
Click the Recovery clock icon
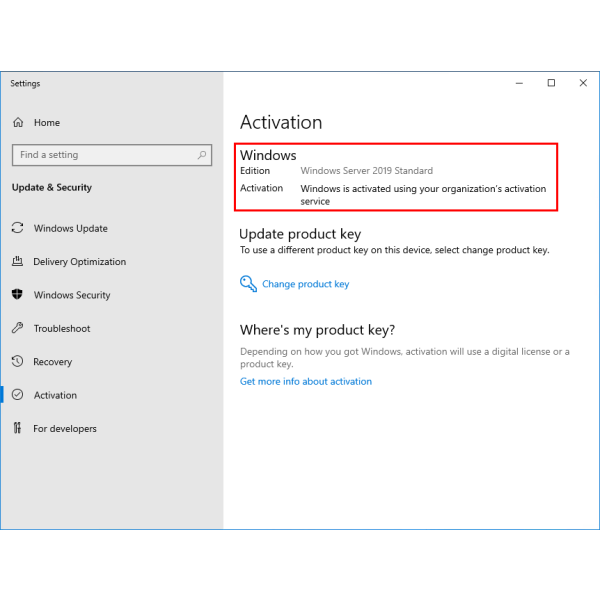18,361
